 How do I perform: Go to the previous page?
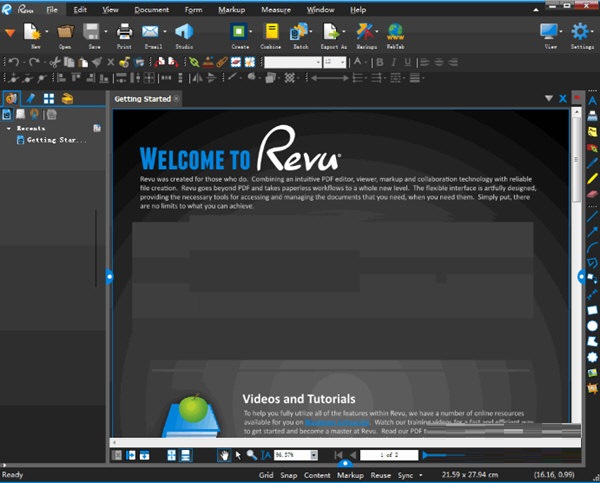coord(352,455)
